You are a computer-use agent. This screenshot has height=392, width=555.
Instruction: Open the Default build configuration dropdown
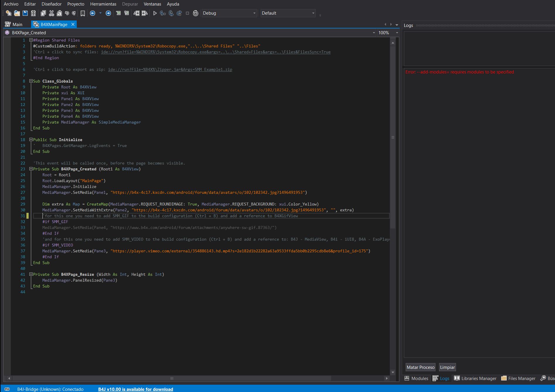click(x=288, y=13)
